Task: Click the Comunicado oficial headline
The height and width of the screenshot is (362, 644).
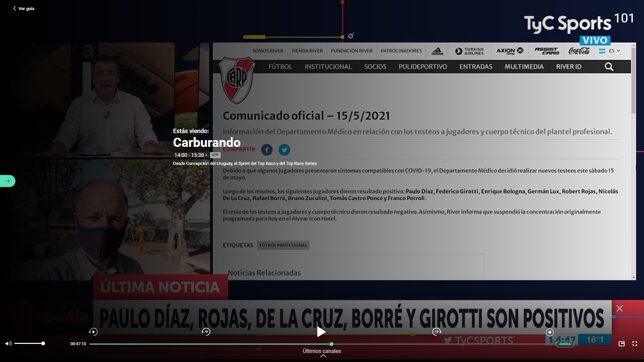Action: pyautogui.click(x=306, y=116)
